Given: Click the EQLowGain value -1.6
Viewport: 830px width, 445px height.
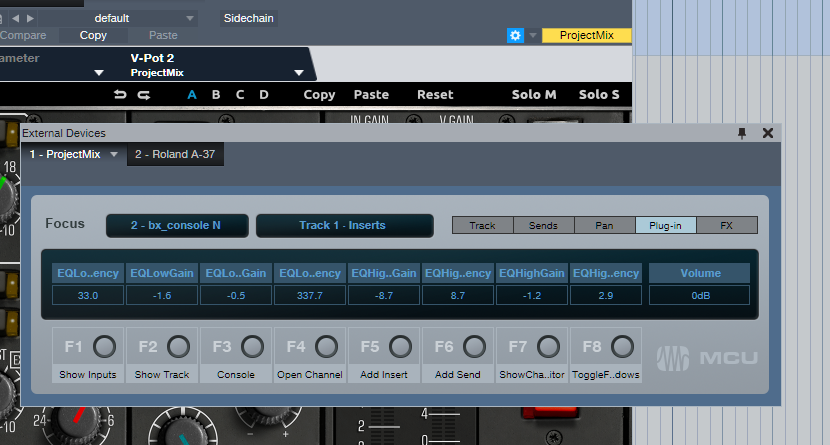Looking at the screenshot, I should (x=162, y=295).
